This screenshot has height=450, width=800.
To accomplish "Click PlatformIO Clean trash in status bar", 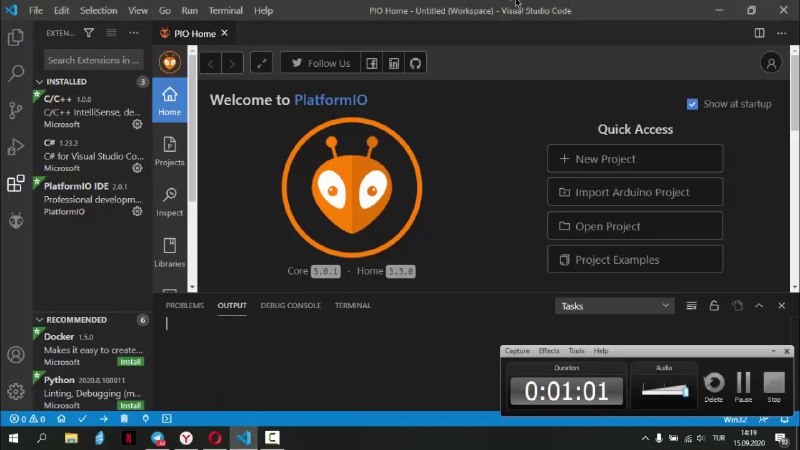I will [x=124, y=419].
